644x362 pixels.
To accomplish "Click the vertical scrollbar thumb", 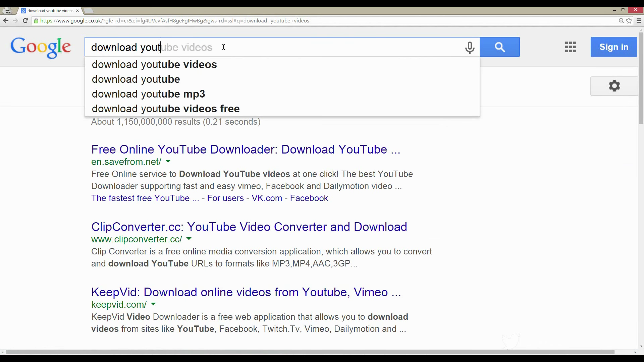I will (641, 78).
